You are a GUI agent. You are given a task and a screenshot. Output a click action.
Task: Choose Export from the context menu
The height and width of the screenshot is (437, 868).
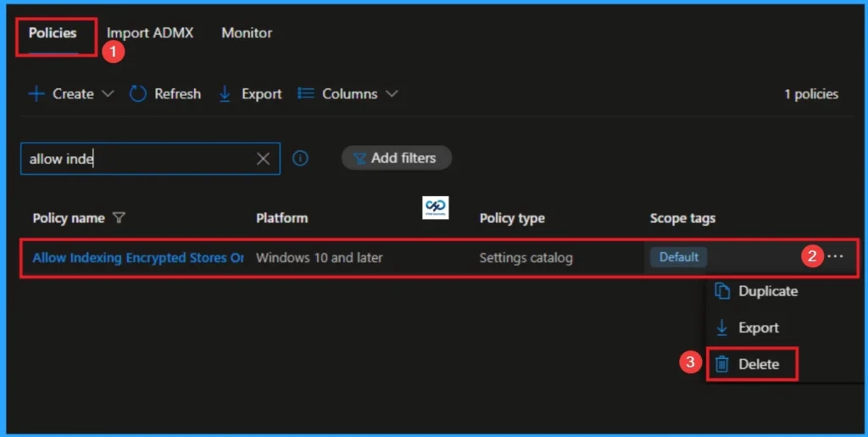pyautogui.click(x=759, y=328)
